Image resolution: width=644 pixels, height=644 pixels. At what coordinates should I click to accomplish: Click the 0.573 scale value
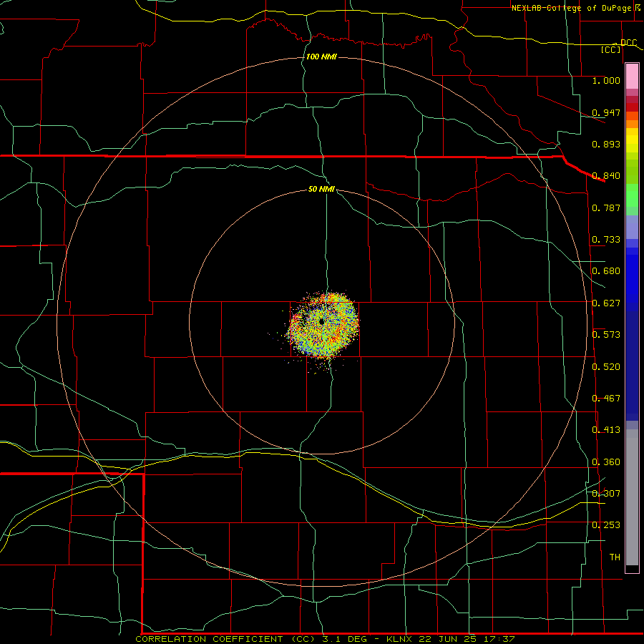pyautogui.click(x=606, y=335)
